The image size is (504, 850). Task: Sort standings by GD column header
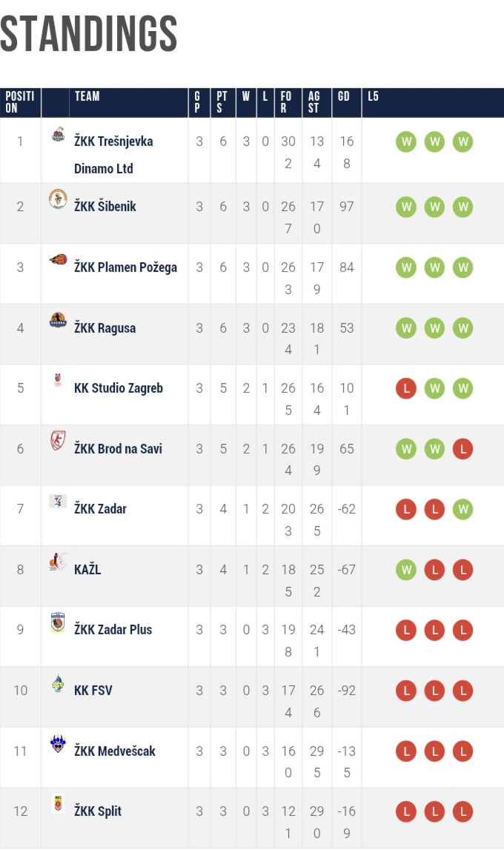point(344,96)
